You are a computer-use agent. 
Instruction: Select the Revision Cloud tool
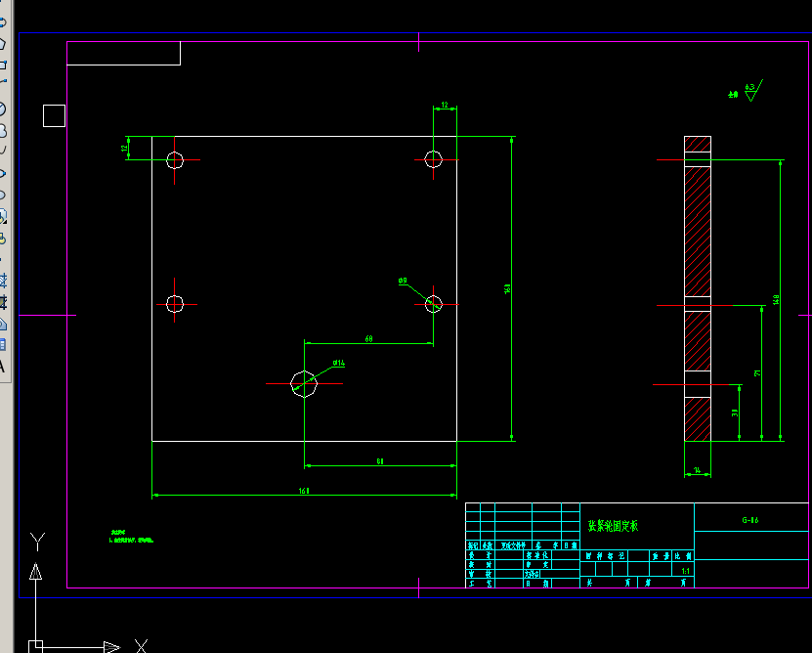pyautogui.click(x=2, y=131)
